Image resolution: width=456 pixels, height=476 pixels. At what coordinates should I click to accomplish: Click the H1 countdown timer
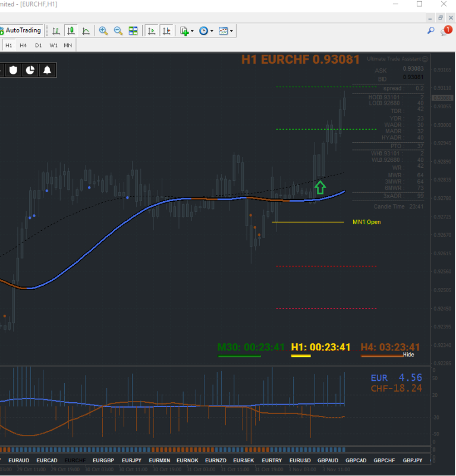click(320, 347)
